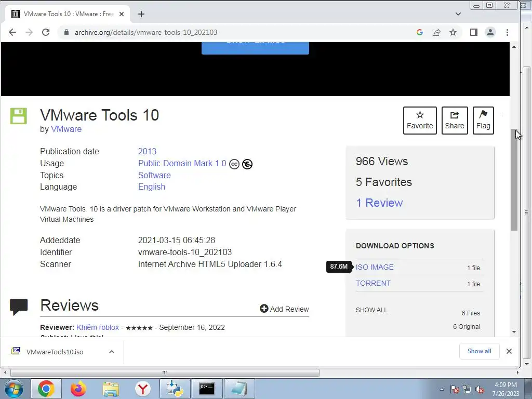Open the notepad taskbar icon
Screen dimensions: 532x399
pyautogui.click(x=240, y=389)
